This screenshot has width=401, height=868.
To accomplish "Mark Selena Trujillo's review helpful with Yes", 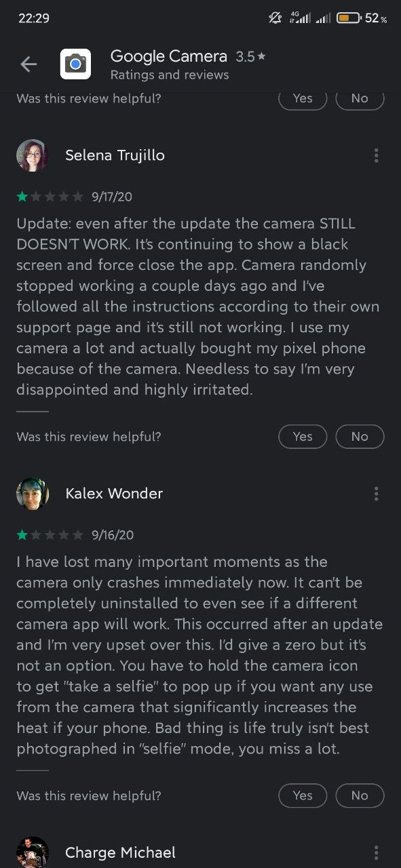I will [303, 437].
